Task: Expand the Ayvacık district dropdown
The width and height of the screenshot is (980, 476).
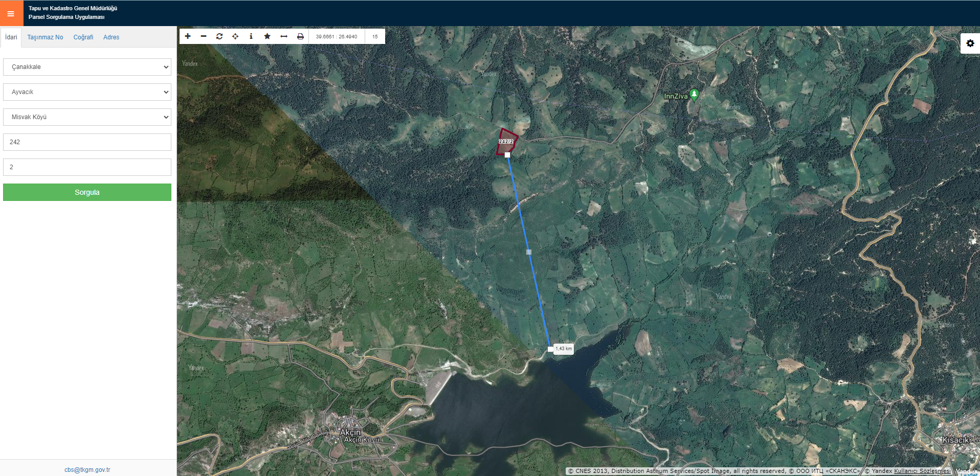Action: (87, 92)
